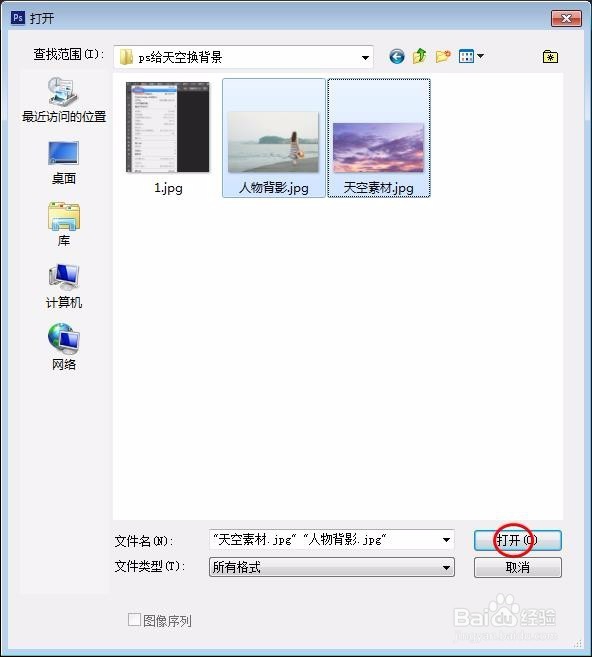Click the favorites folder star icon

550,56
